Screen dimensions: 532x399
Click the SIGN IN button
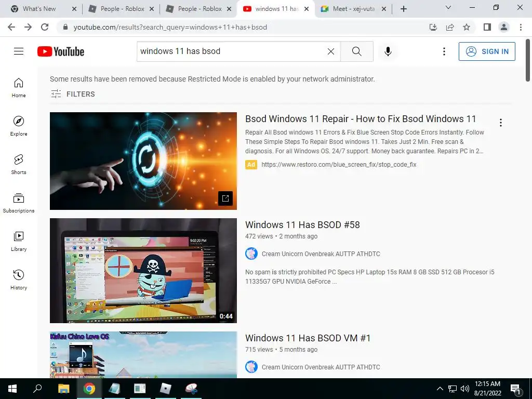487,51
